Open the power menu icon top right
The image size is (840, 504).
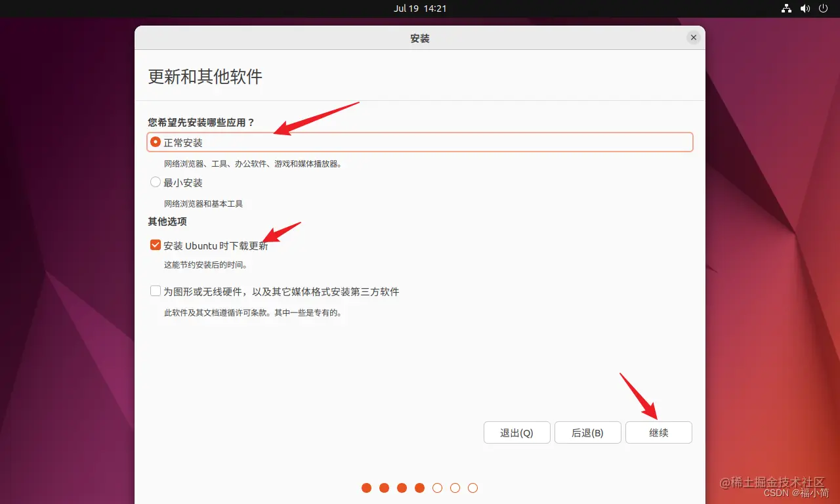(822, 9)
